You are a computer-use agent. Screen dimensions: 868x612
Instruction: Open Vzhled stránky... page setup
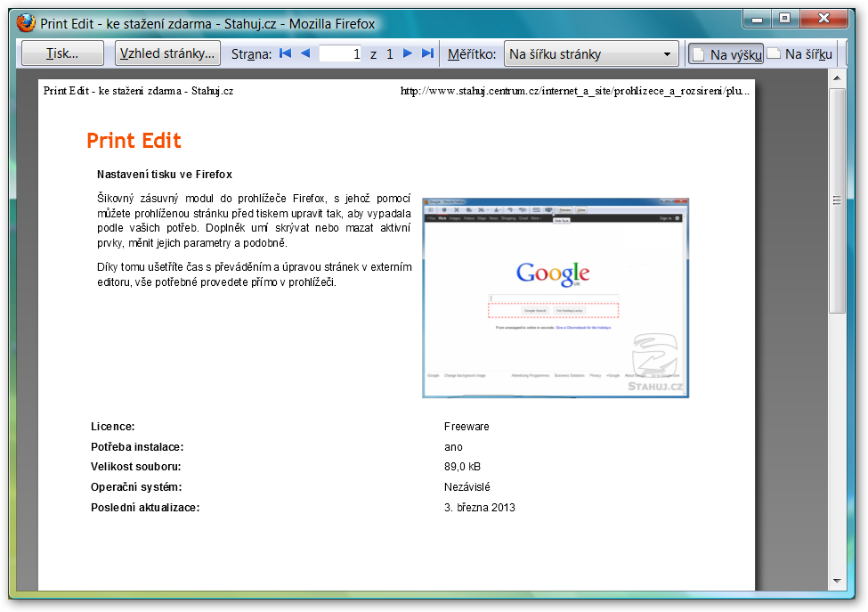(167, 53)
